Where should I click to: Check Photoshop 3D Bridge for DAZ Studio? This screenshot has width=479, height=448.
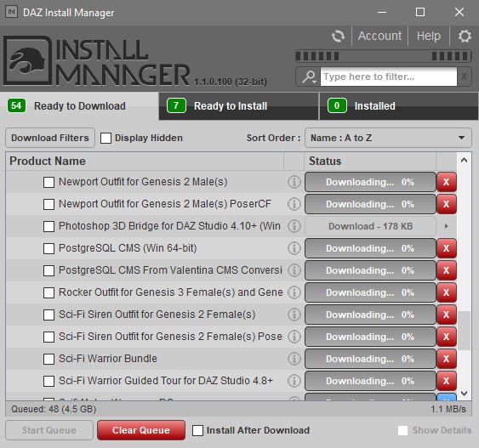pyautogui.click(x=48, y=226)
